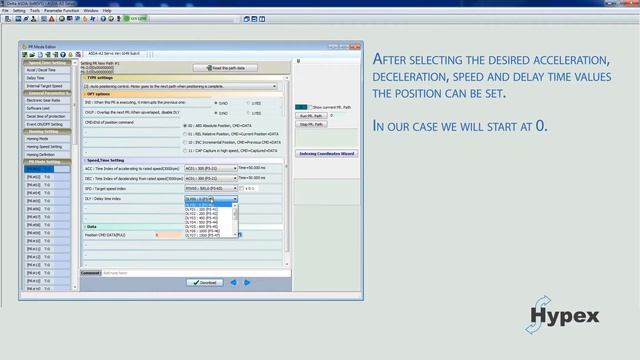Click the left panel vertical scrollbar
Screen dimensions: 640x360
(x=75, y=175)
